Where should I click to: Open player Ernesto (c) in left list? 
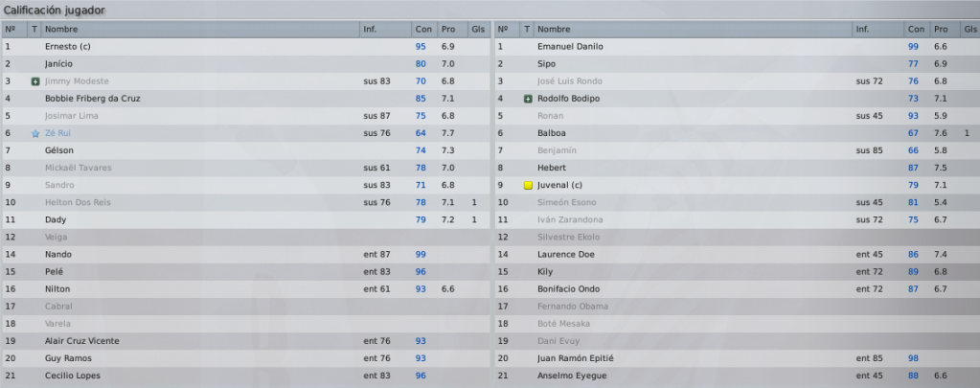click(67, 47)
